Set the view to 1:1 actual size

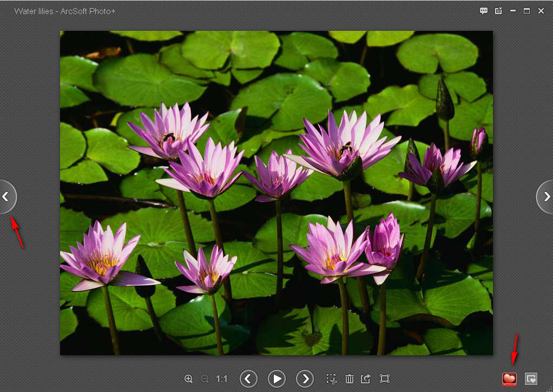(222, 379)
